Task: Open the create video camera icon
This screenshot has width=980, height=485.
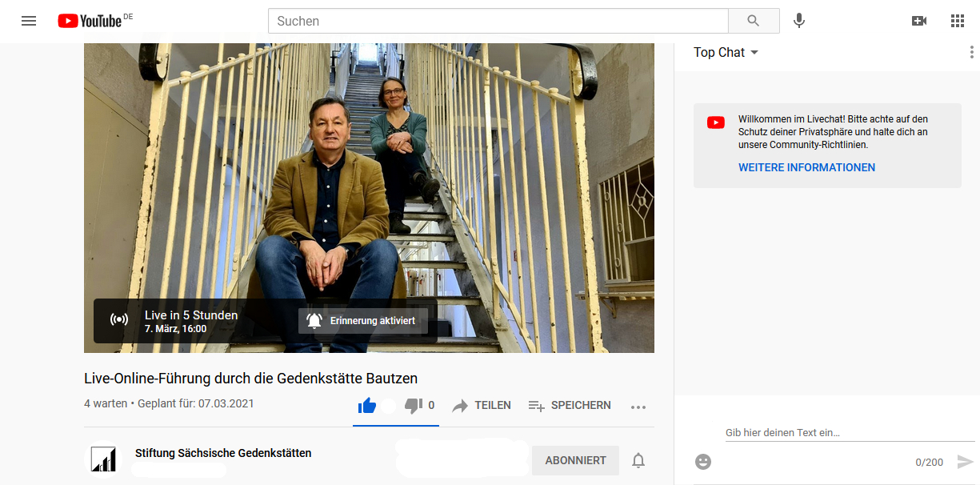Action: [919, 21]
